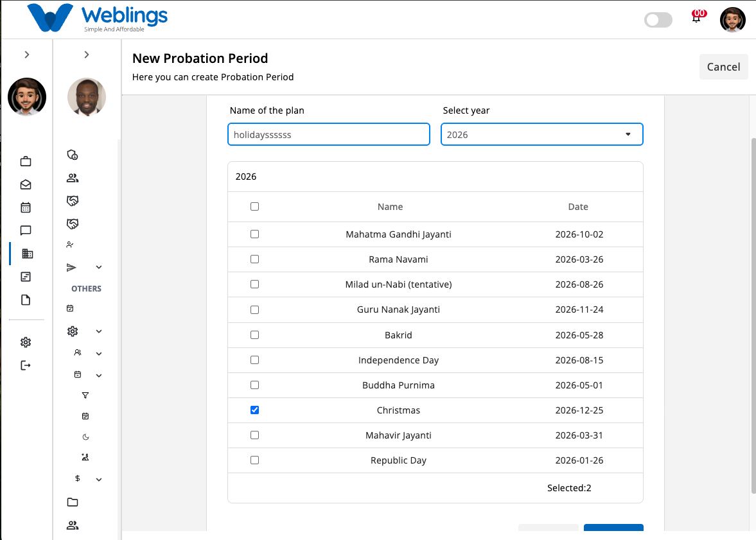756x540 pixels.
Task: Click the Name of the plan input field
Action: 329,134
